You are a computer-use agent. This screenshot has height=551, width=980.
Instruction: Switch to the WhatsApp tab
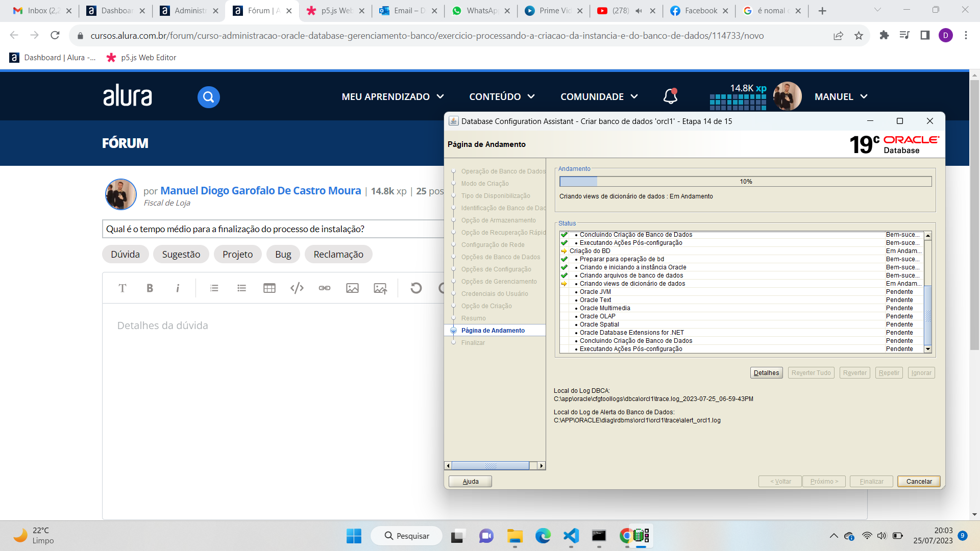(x=481, y=10)
